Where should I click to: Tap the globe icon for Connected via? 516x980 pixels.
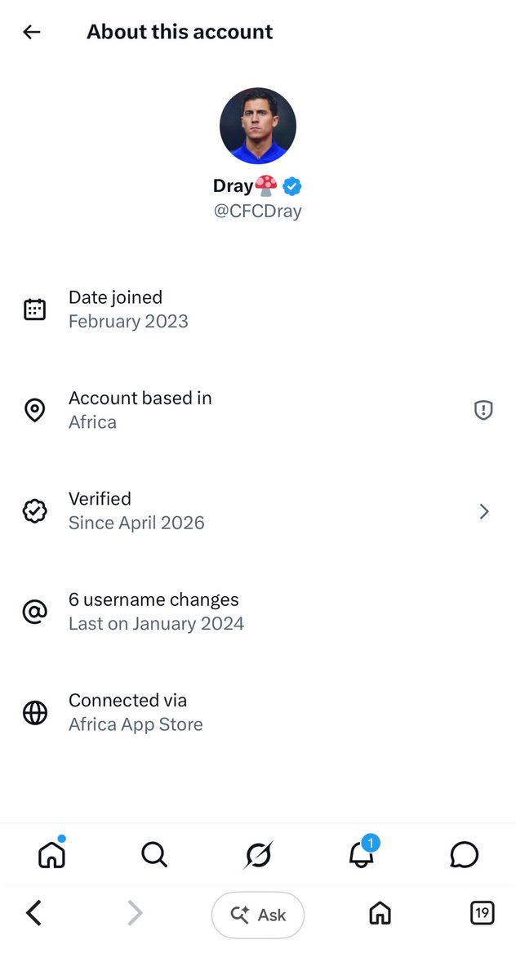pos(34,713)
